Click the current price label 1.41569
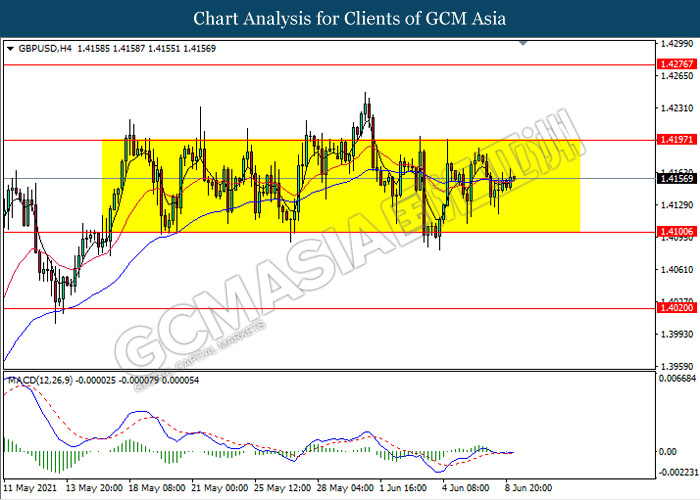700x500 pixels. pyautogui.click(x=677, y=179)
